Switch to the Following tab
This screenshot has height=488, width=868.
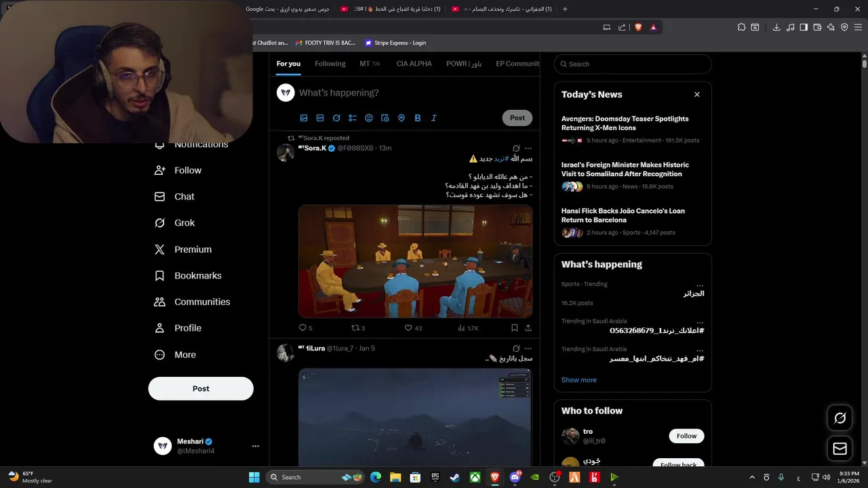(x=330, y=64)
